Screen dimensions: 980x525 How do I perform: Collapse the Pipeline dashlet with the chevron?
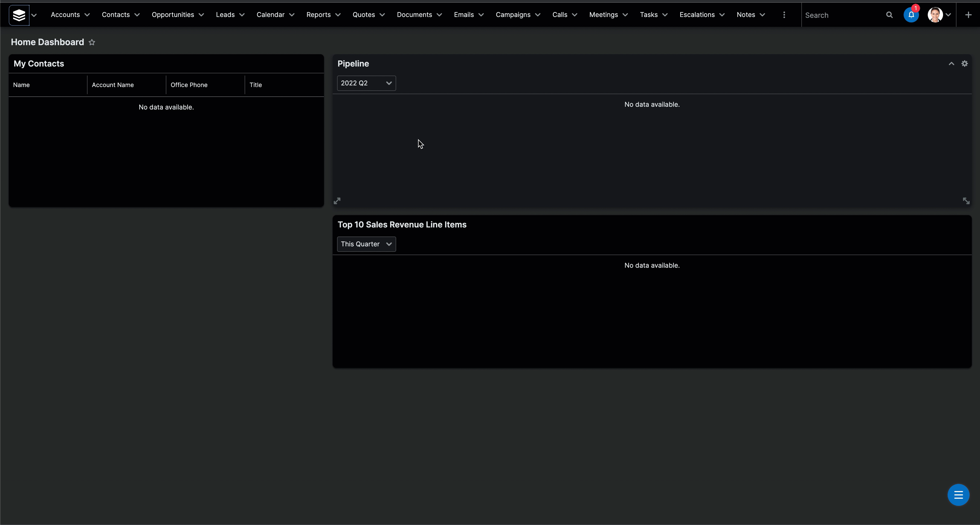pyautogui.click(x=951, y=64)
